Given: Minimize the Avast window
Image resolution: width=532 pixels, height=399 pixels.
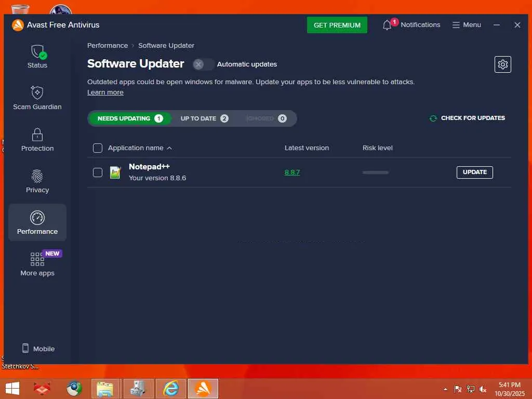Looking at the screenshot, I should click(x=496, y=25).
